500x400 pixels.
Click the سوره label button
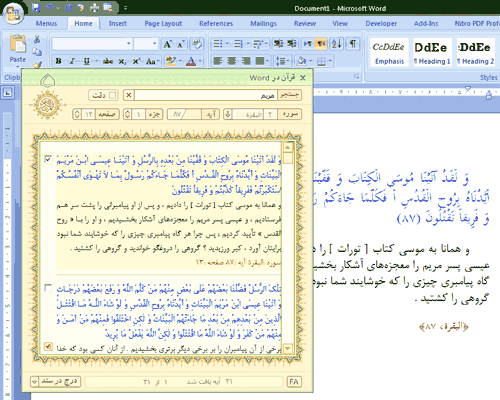pyautogui.click(x=290, y=114)
